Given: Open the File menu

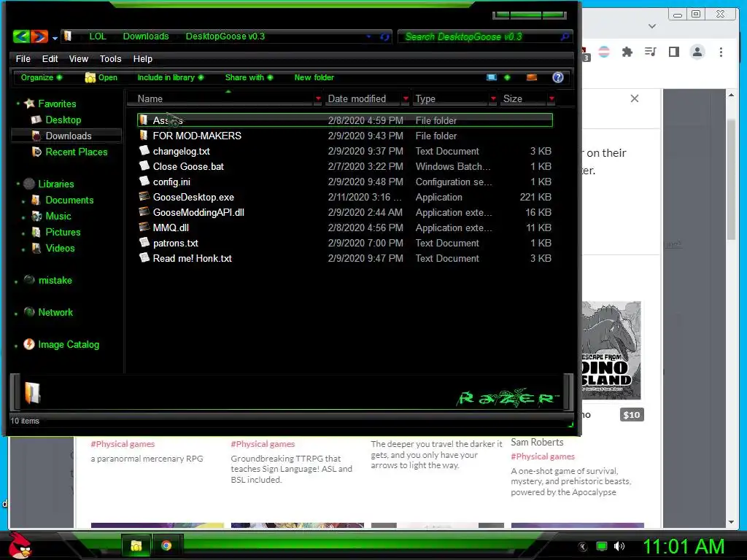Looking at the screenshot, I should 23,58.
